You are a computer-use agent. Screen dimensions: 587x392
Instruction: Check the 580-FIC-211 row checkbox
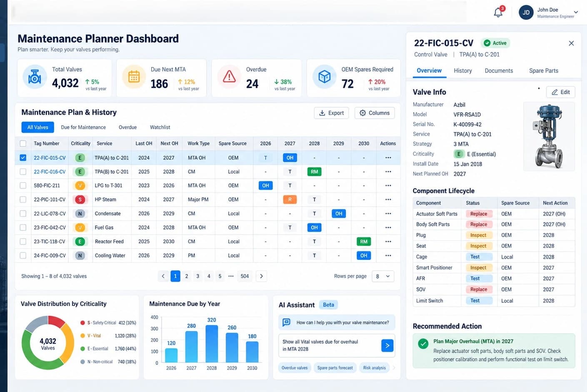point(23,185)
